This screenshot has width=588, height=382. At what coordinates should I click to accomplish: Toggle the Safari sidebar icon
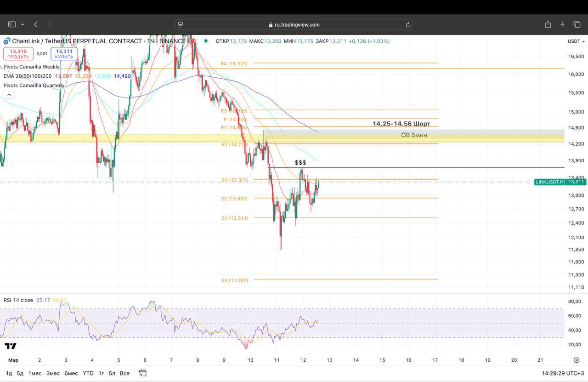coord(12,24)
